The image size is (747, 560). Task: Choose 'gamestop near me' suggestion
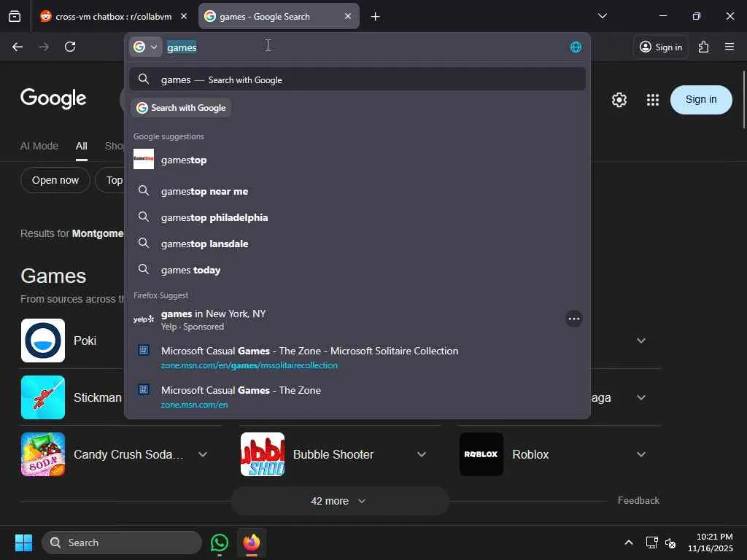(x=357, y=191)
